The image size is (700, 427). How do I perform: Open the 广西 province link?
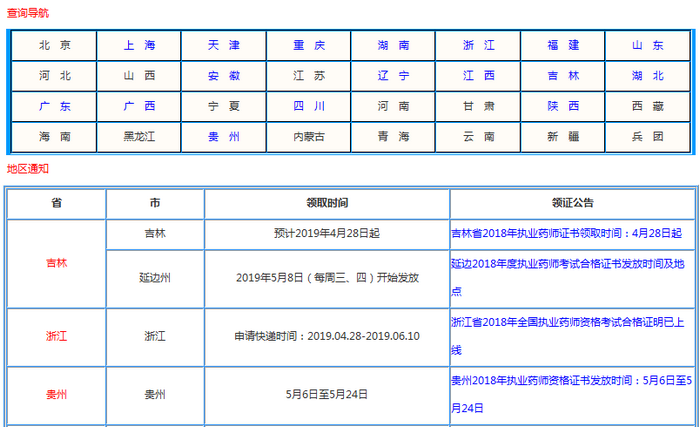139,106
